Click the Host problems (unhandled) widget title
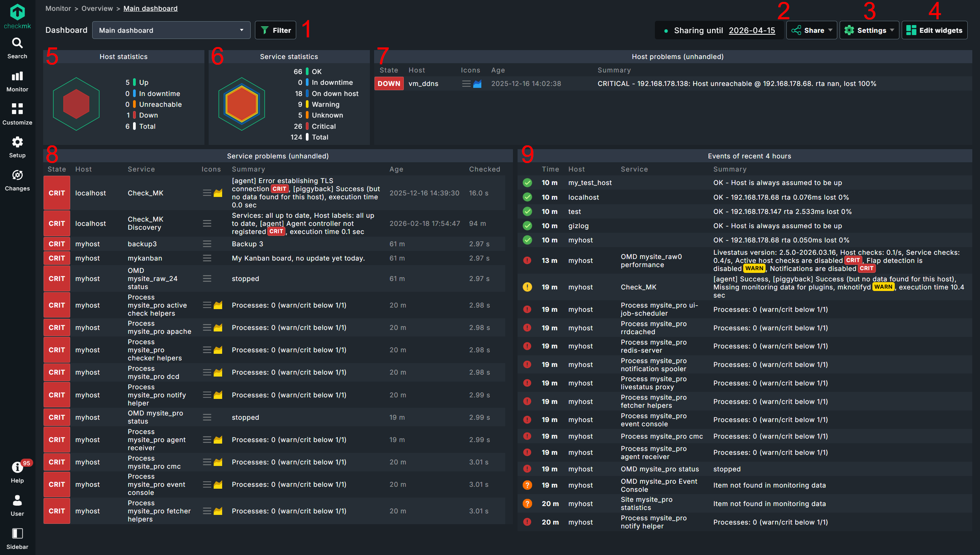980x555 pixels. coord(677,57)
